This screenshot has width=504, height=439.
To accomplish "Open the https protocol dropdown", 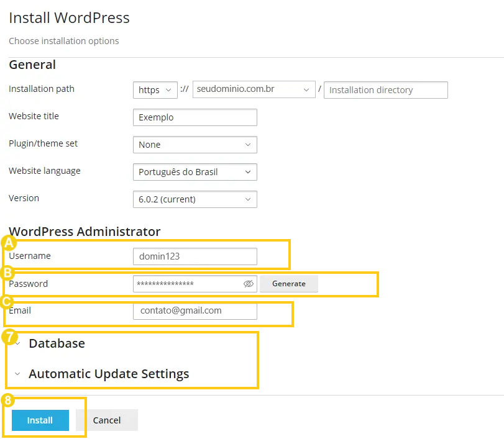I will pos(155,90).
